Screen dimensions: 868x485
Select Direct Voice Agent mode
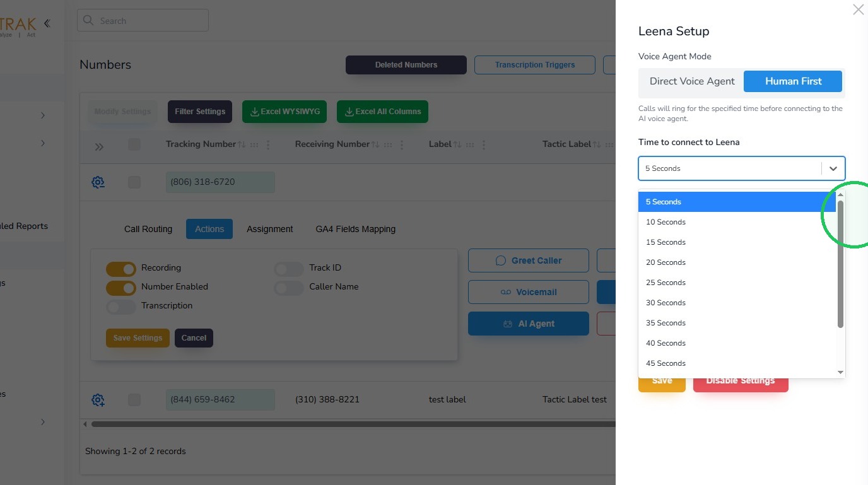[x=692, y=81]
